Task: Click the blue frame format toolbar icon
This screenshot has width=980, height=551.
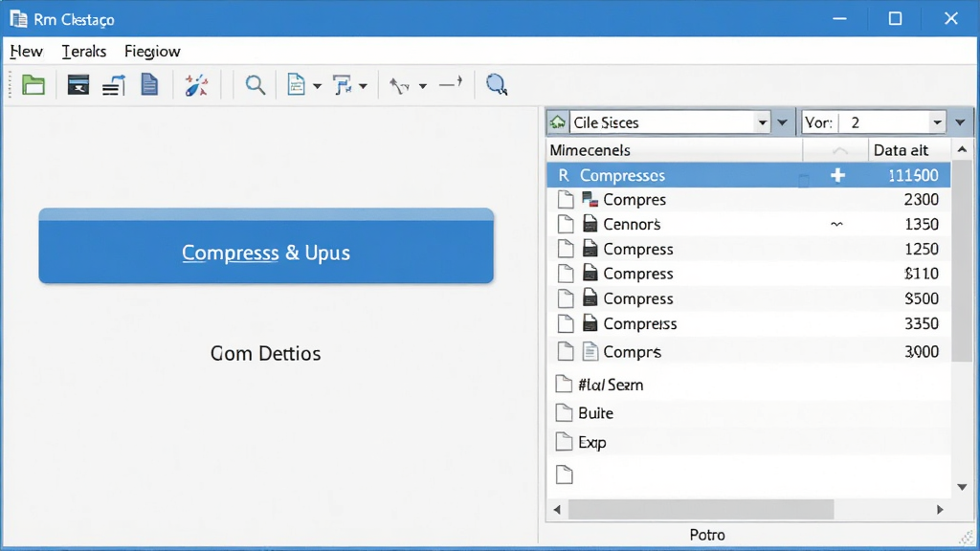Action: (x=343, y=85)
